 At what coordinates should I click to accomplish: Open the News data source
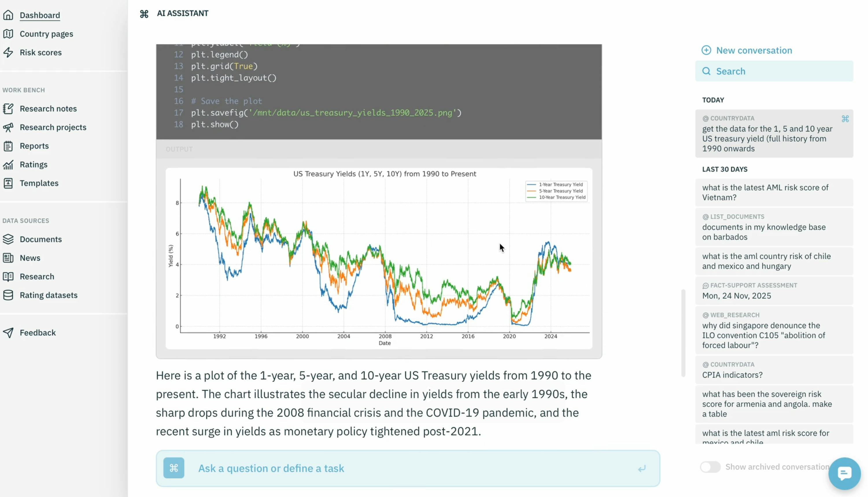pyautogui.click(x=30, y=258)
